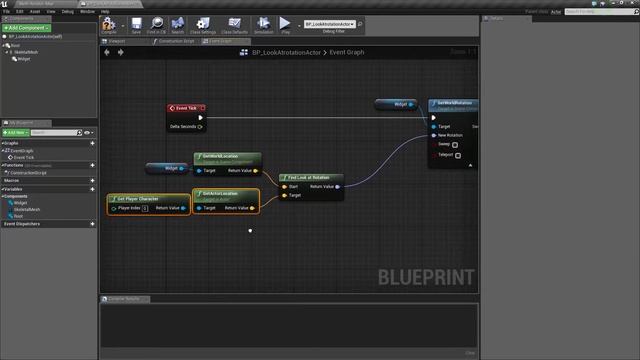
Task: Open Find in CB toolbar icon
Action: tap(157, 25)
